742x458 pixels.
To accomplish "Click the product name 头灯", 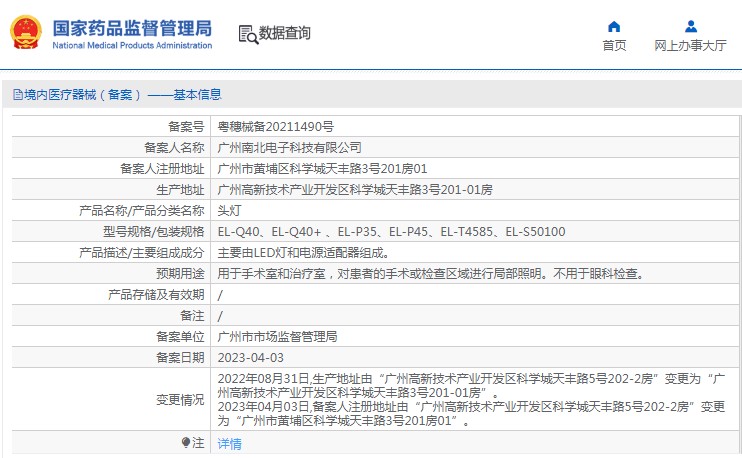I will click(x=230, y=211).
